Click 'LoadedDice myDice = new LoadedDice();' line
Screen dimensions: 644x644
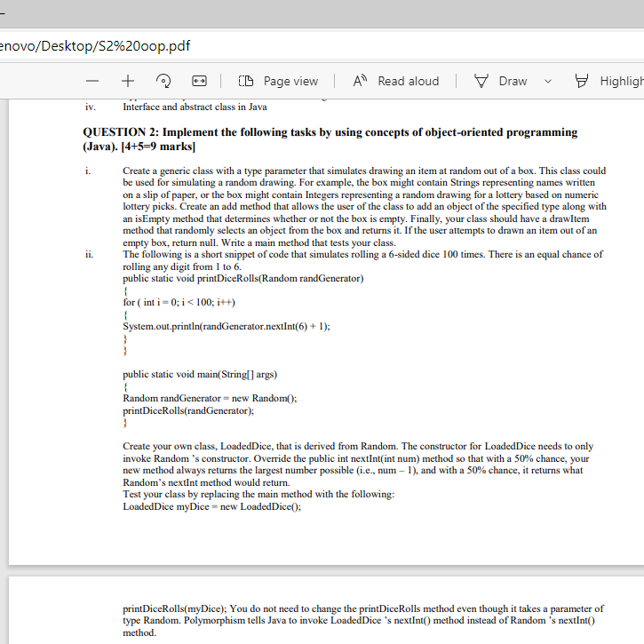point(212,506)
